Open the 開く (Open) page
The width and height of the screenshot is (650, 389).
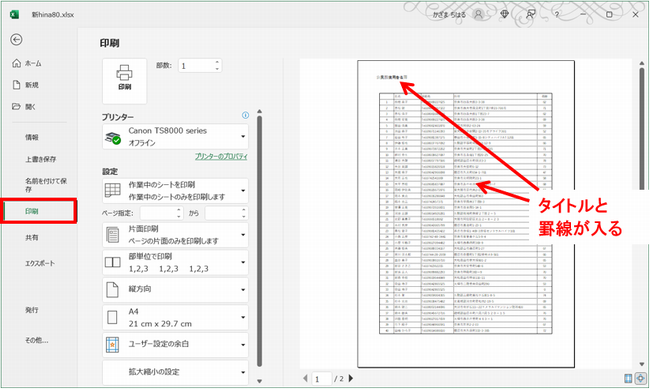[24, 107]
